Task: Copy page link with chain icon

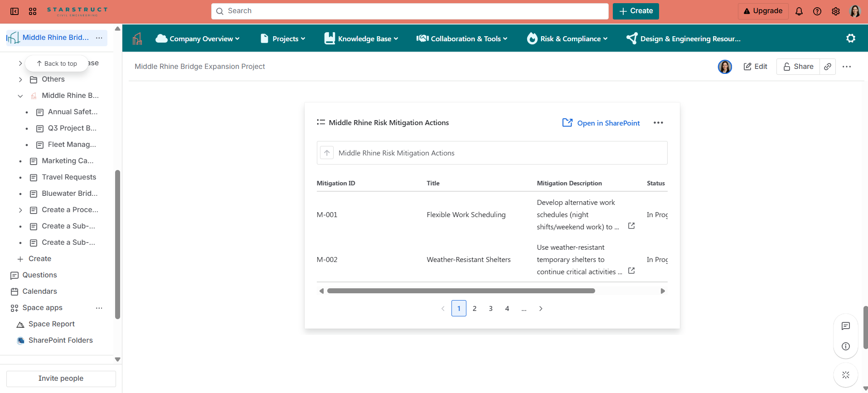Action: [x=827, y=67]
